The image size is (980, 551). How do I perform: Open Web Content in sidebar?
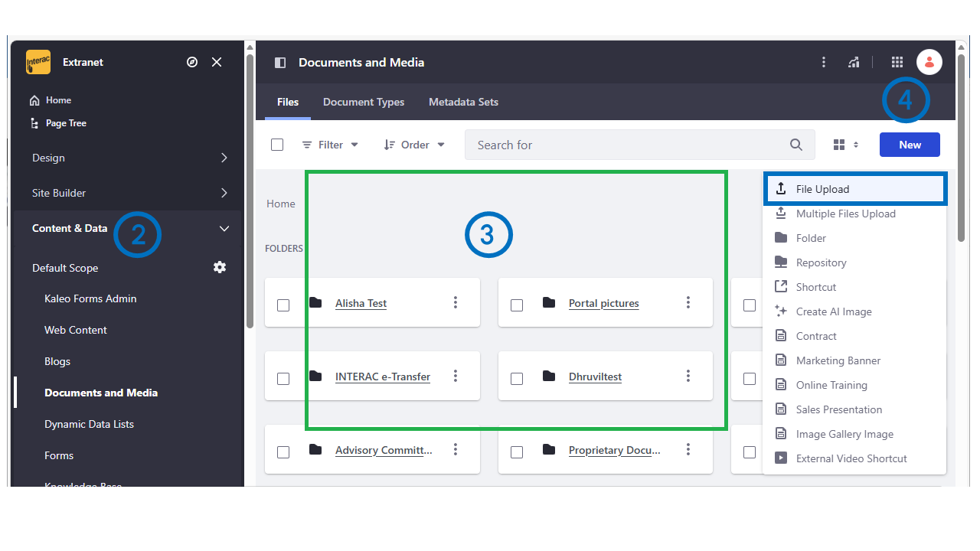[76, 330]
